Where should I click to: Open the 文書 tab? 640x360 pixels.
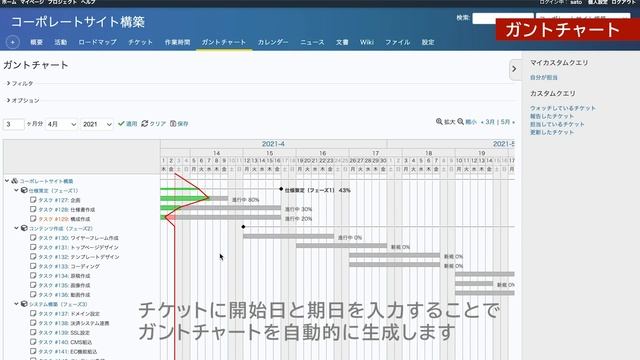tap(342, 42)
